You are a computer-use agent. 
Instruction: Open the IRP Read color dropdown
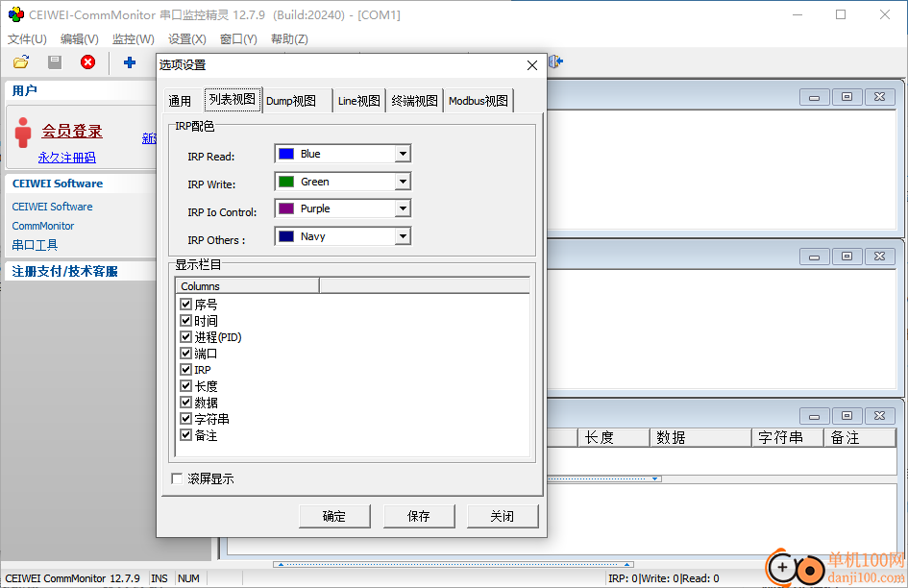[x=403, y=154]
